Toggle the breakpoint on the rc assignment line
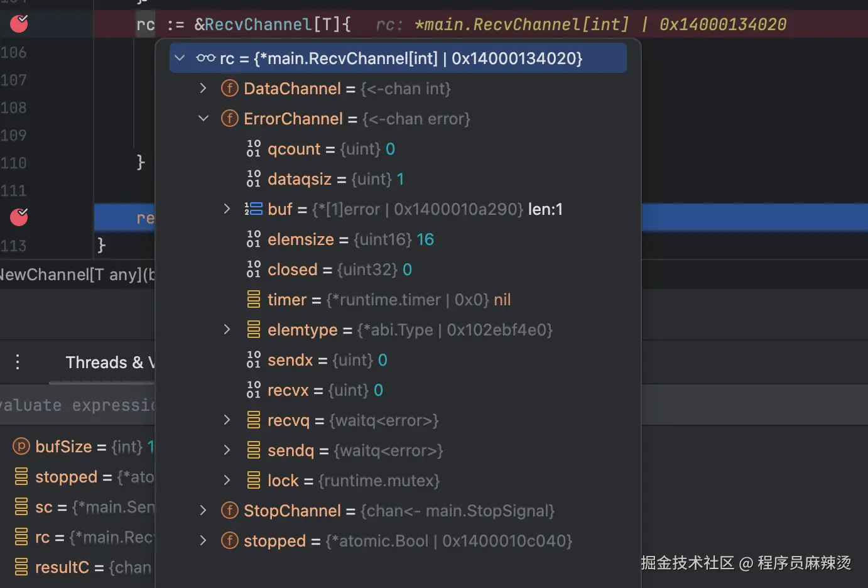Screen dimensions: 868x588 (x=19, y=24)
